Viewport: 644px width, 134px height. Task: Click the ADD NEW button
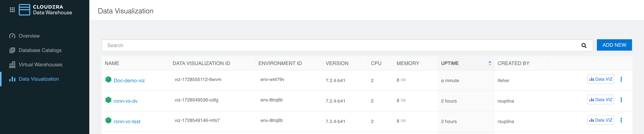(614, 45)
